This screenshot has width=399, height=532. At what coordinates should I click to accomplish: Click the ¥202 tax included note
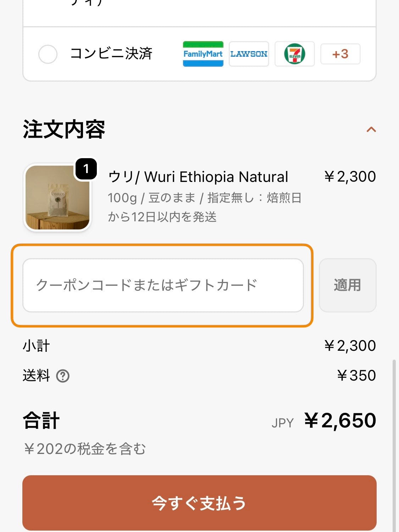pyautogui.click(x=84, y=449)
